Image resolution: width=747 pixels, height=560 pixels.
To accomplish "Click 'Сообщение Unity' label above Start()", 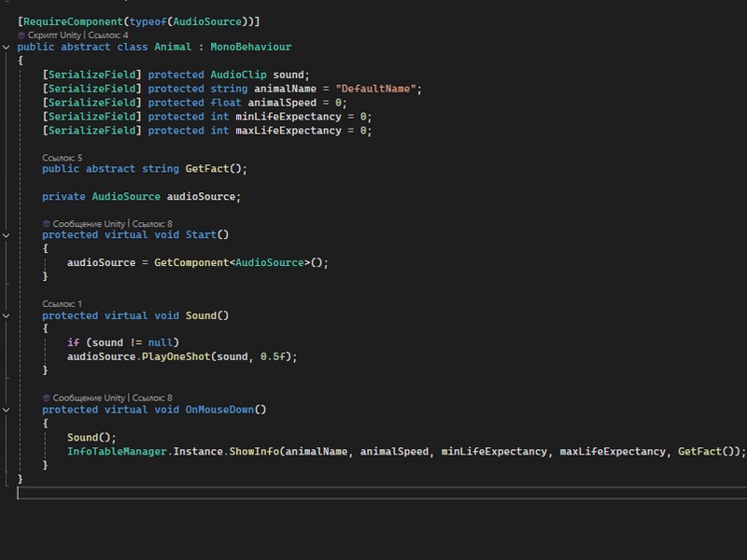I will [x=89, y=224].
